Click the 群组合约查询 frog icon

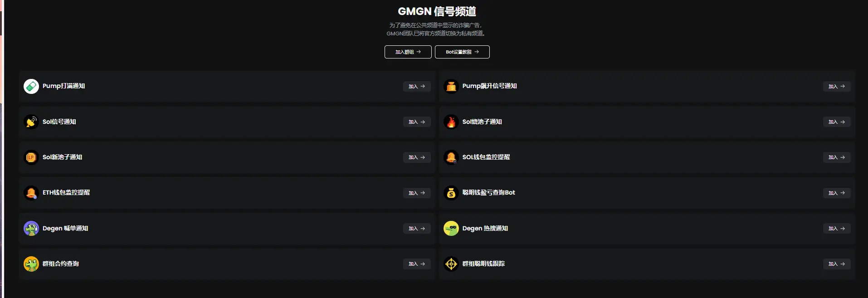31,264
